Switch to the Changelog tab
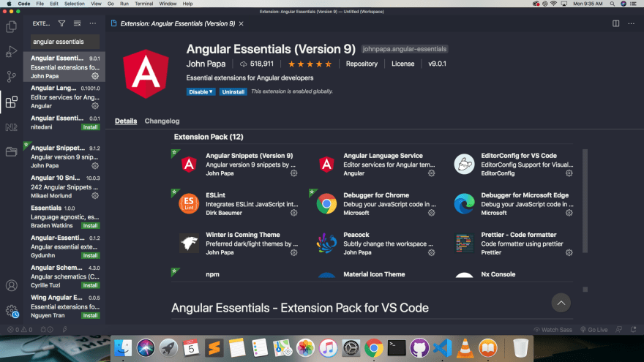This screenshot has width=644, height=362. (162, 121)
